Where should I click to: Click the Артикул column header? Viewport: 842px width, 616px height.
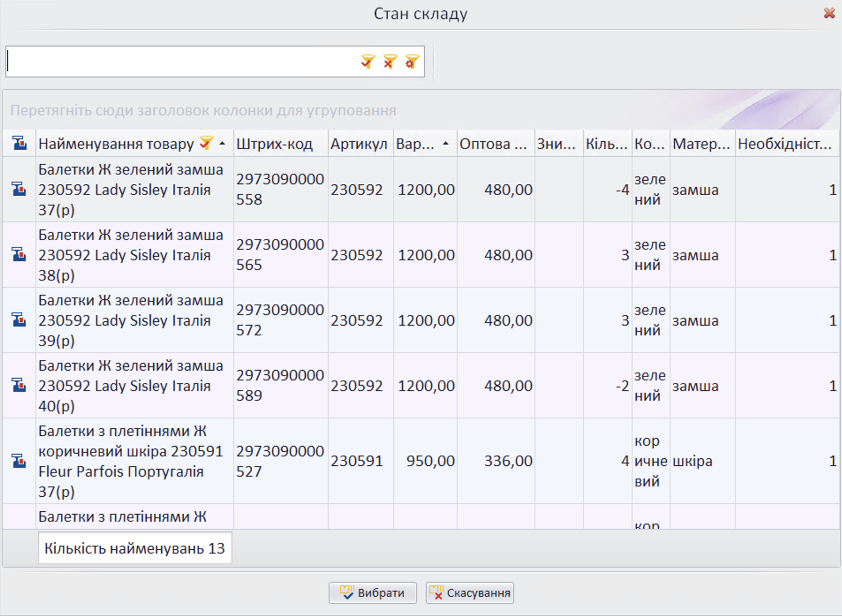(359, 144)
